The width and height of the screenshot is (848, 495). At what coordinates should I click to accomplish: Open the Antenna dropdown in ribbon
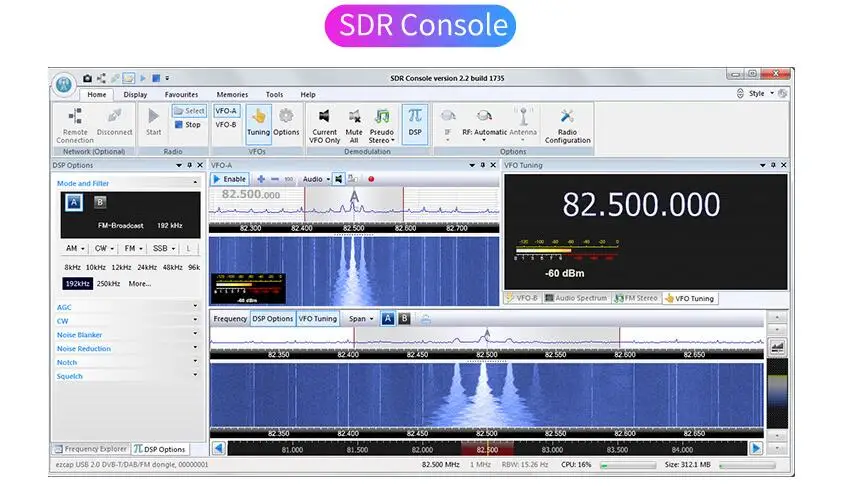coord(523,124)
